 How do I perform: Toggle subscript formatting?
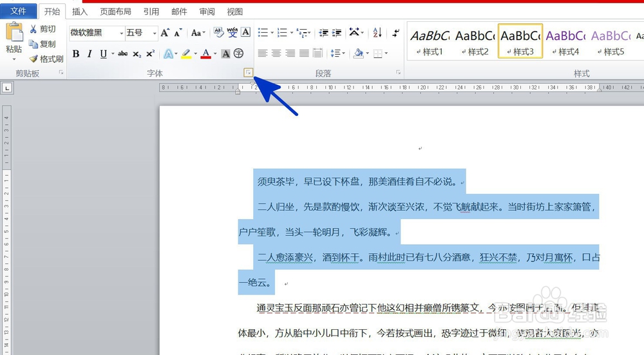pos(137,54)
